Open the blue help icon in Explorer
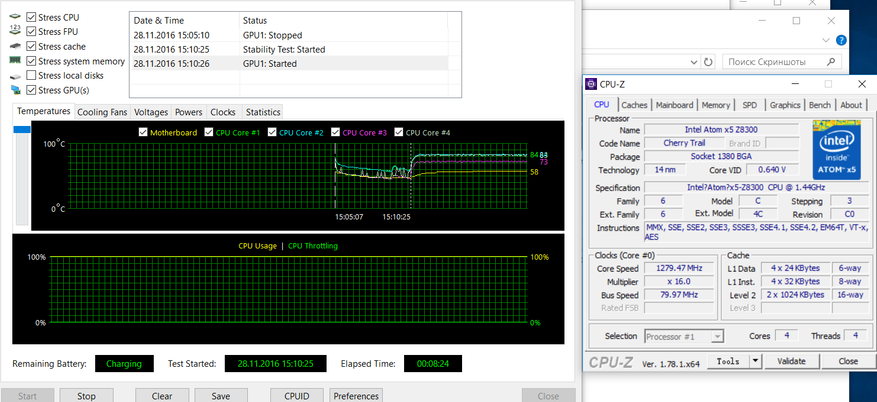 [841, 41]
